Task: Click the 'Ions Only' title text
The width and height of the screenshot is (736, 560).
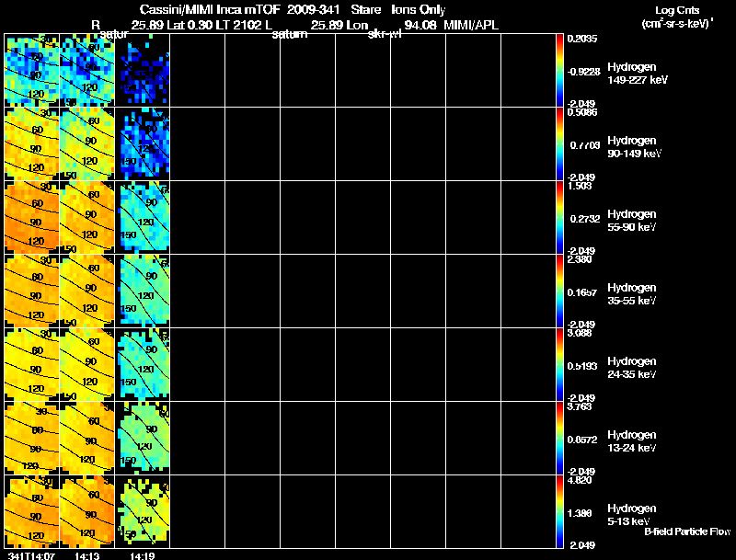Action: coord(419,10)
